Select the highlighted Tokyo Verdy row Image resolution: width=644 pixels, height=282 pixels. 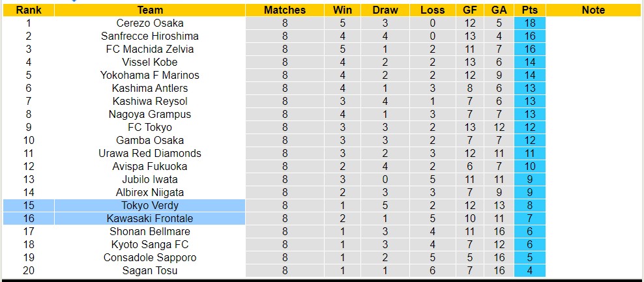click(x=150, y=205)
